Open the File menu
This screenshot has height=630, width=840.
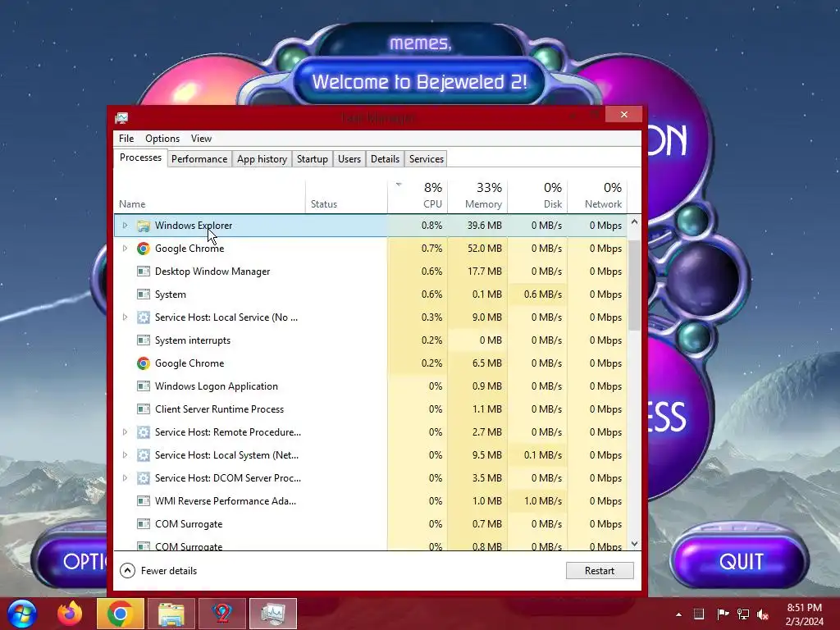pyautogui.click(x=126, y=139)
